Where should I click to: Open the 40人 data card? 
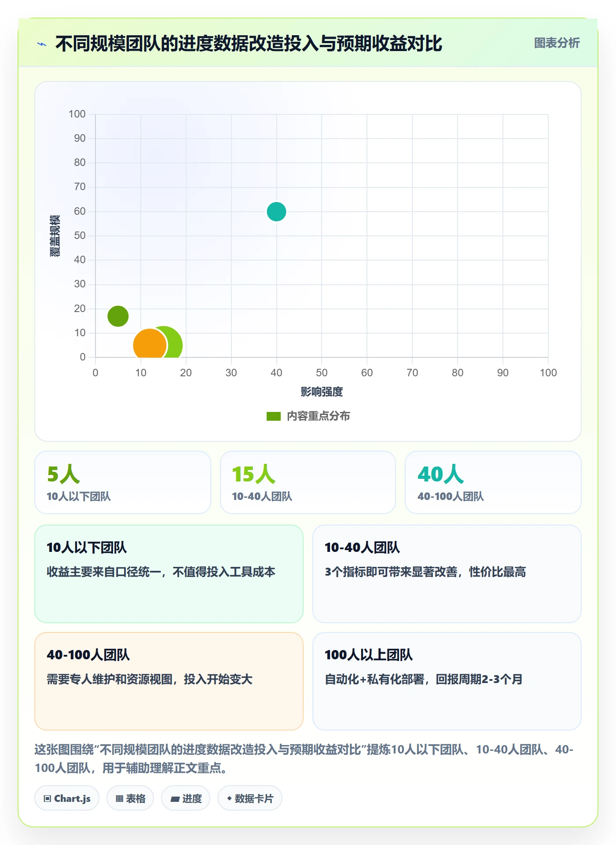(493, 482)
